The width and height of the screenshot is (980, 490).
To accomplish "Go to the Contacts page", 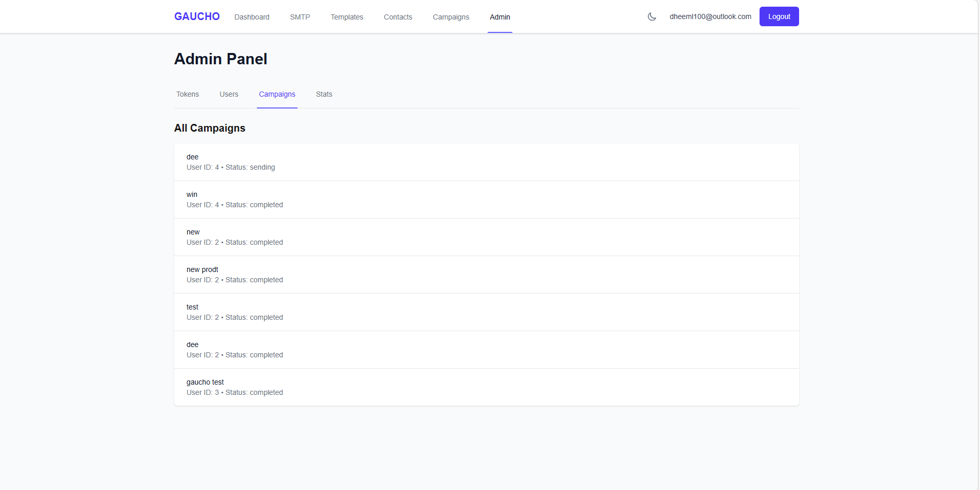I will click(398, 16).
